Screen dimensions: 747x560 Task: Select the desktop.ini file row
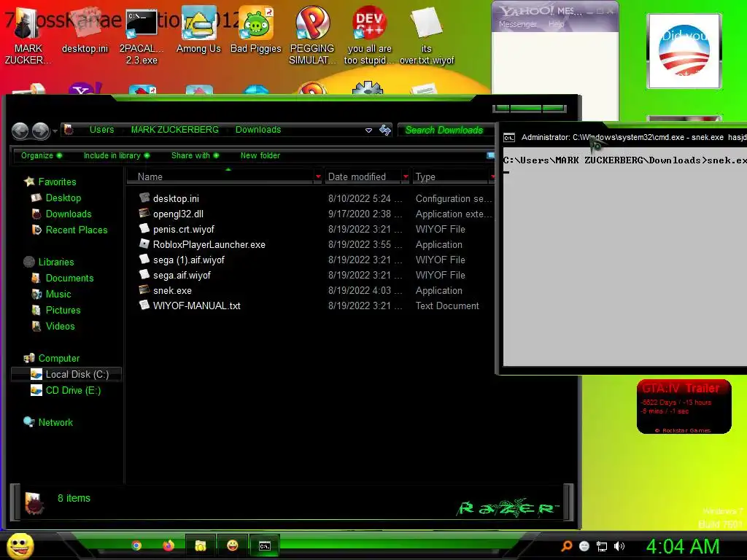314,198
